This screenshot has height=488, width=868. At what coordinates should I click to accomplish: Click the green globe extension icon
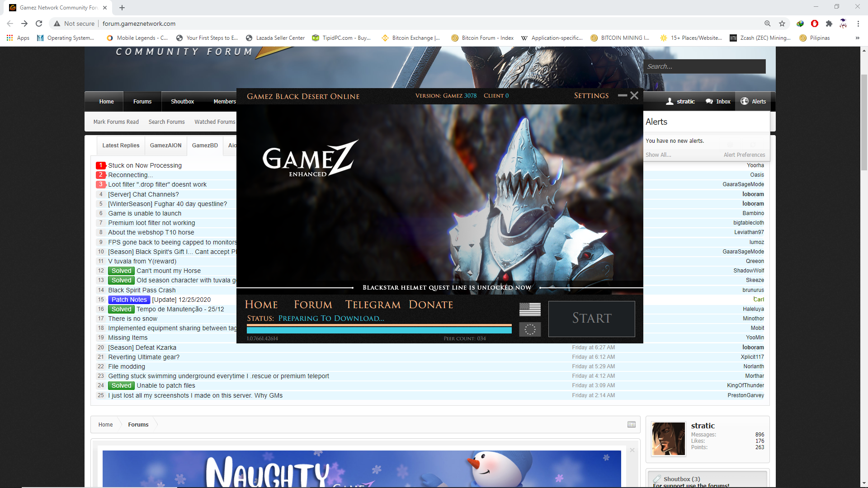pyautogui.click(x=800, y=23)
